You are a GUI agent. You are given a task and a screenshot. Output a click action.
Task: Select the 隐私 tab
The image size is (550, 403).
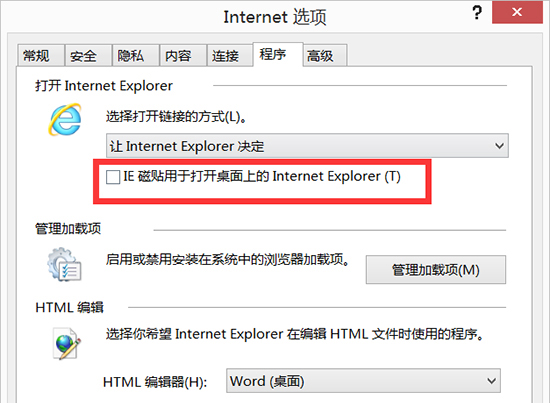(x=135, y=55)
